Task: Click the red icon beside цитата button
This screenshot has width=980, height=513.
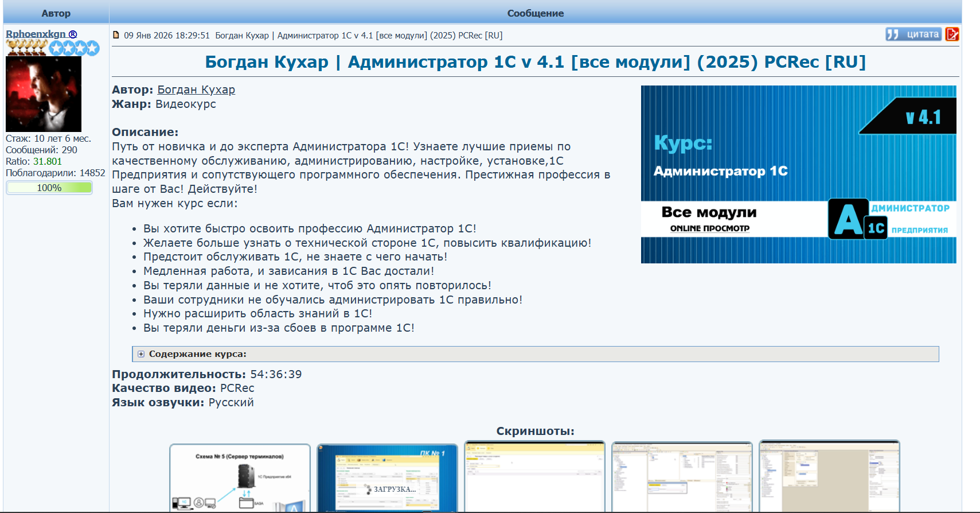Action: (x=952, y=34)
